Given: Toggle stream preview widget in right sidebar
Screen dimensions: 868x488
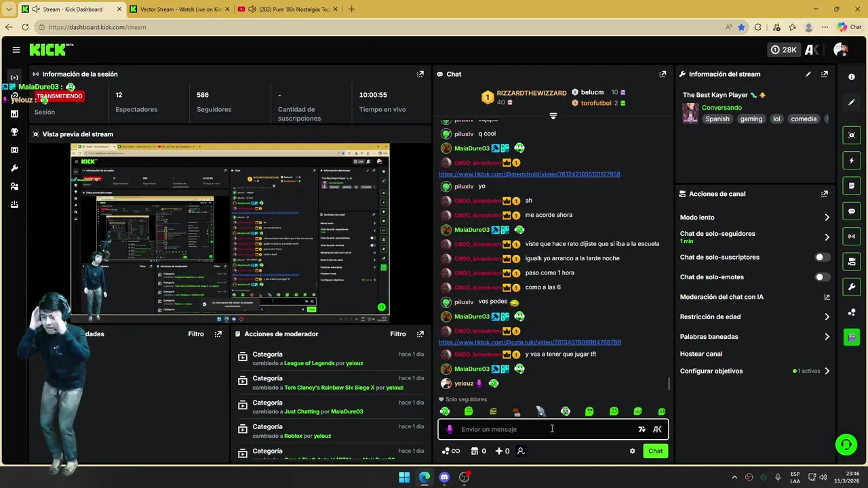Looking at the screenshot, I should pyautogui.click(x=852, y=135).
